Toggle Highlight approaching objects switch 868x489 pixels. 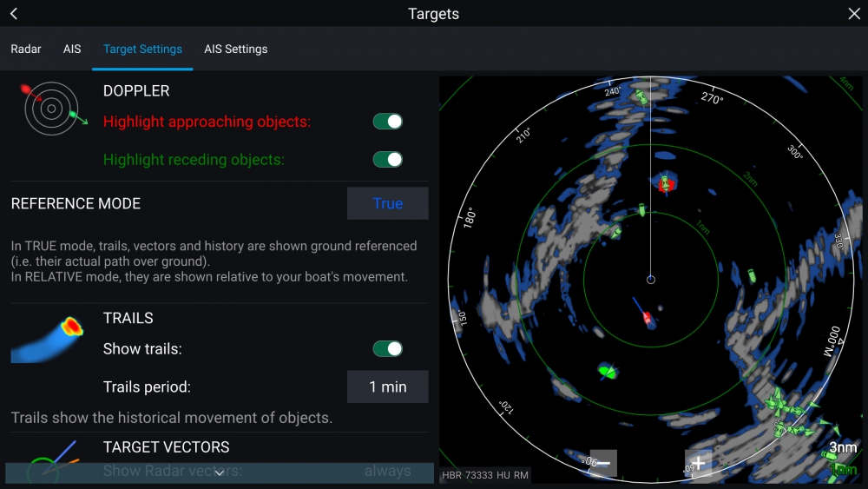point(387,122)
